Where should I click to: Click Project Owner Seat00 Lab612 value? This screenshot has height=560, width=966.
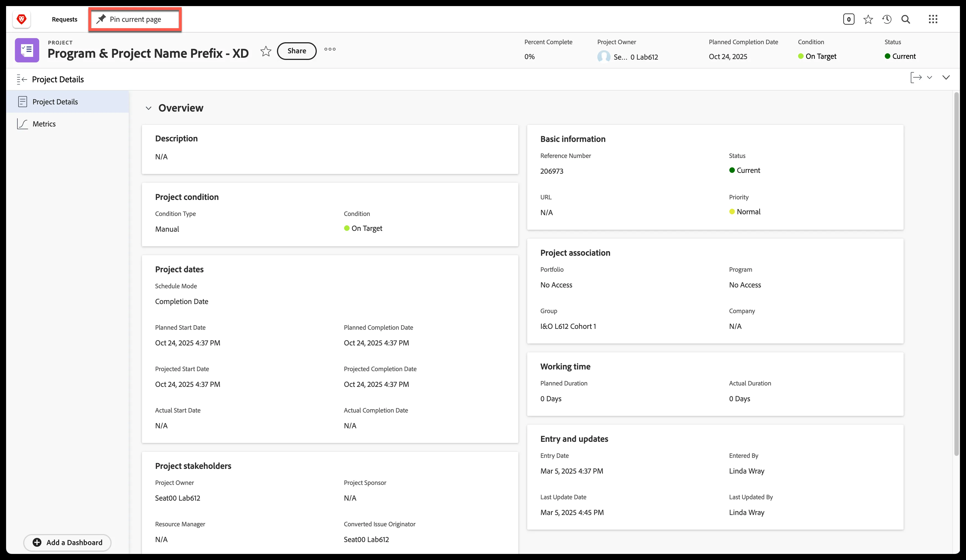[x=178, y=498]
